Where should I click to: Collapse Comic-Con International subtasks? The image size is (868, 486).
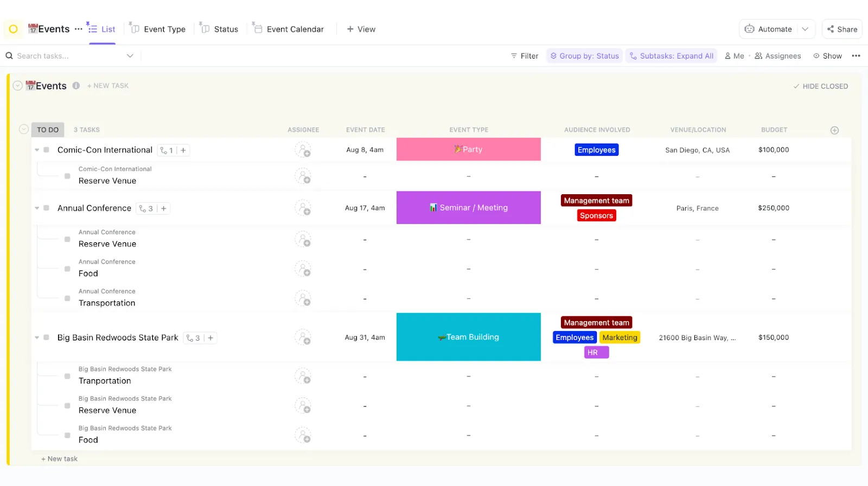point(37,150)
